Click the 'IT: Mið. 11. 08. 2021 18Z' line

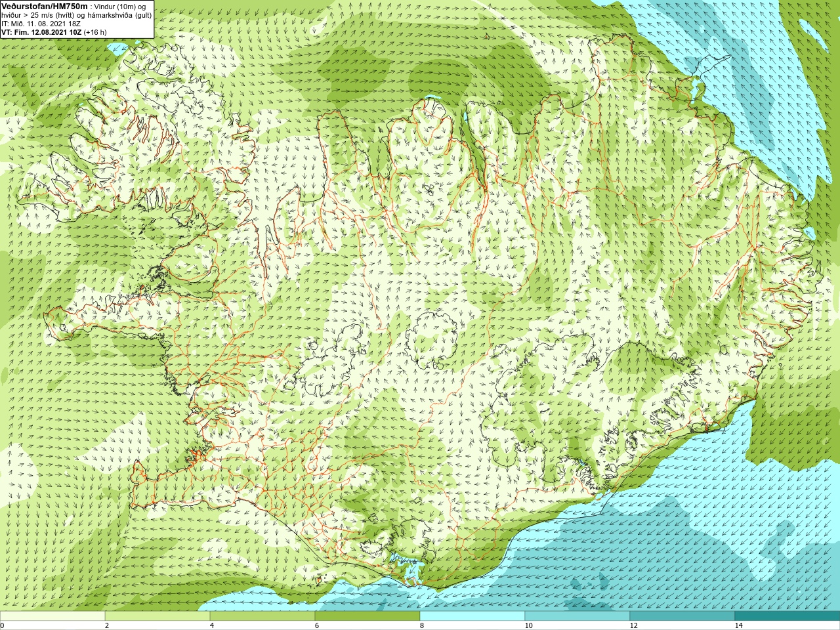(41, 24)
